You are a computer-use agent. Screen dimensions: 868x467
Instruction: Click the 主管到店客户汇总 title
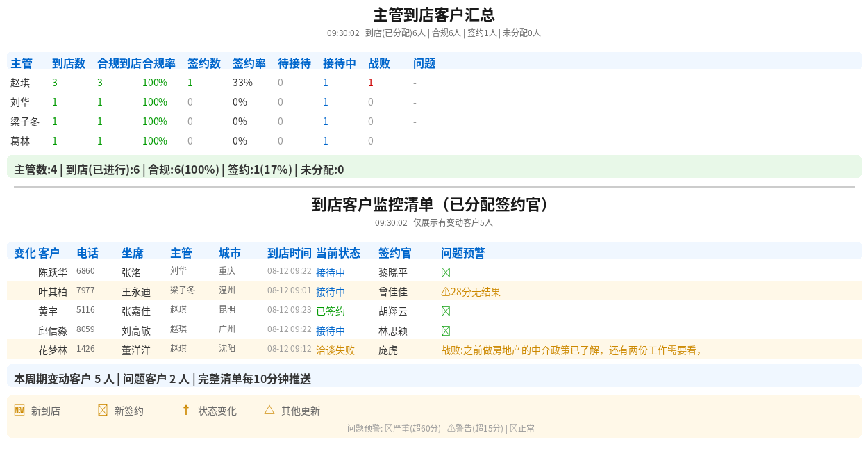[x=434, y=15]
